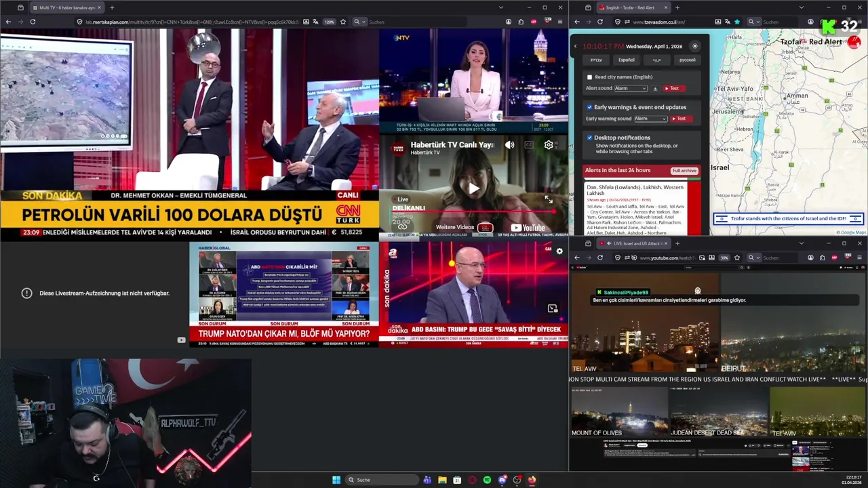Close the Tzofar Red Alert tab
This screenshot has height=488, width=868.
(666, 7)
